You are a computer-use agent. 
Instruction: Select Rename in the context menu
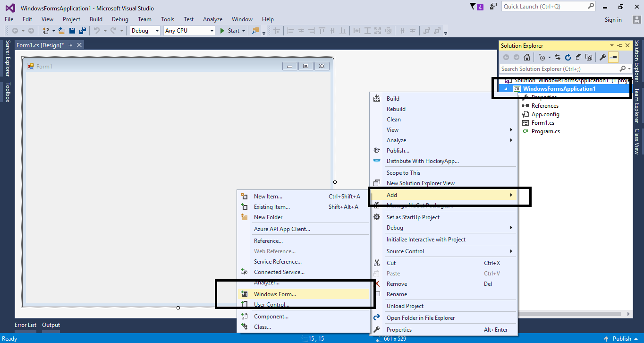coord(444,294)
